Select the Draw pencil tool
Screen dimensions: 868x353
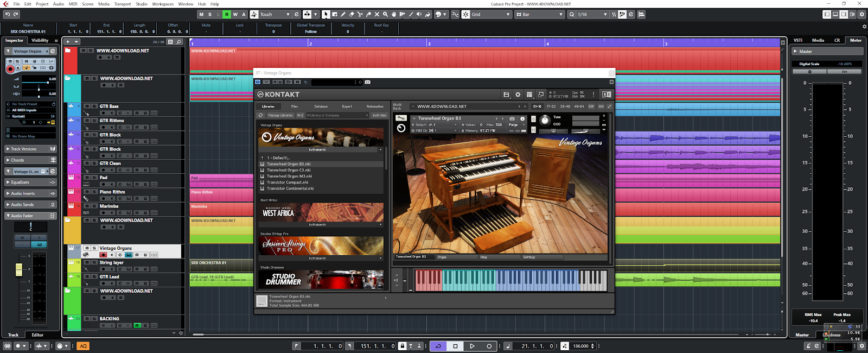point(343,14)
